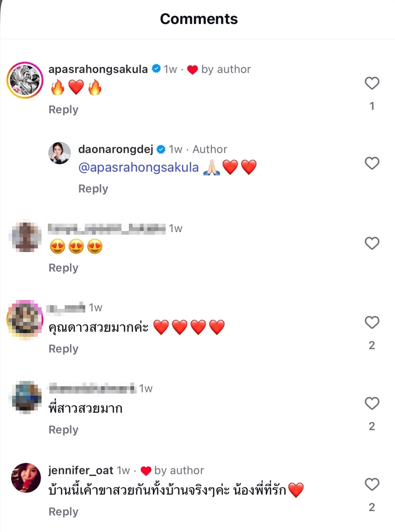Reply to คุณดาวสวยมากค่ะ comment
Viewport: 395px width, 532px height.
pos(63,349)
